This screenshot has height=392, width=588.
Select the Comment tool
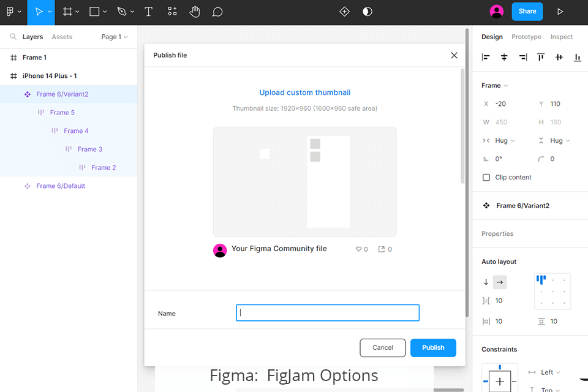tap(217, 12)
